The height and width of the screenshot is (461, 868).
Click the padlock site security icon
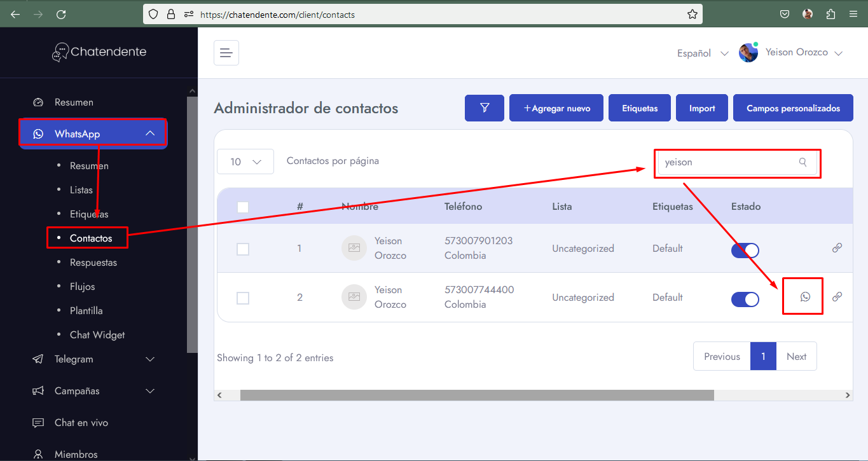(170, 14)
